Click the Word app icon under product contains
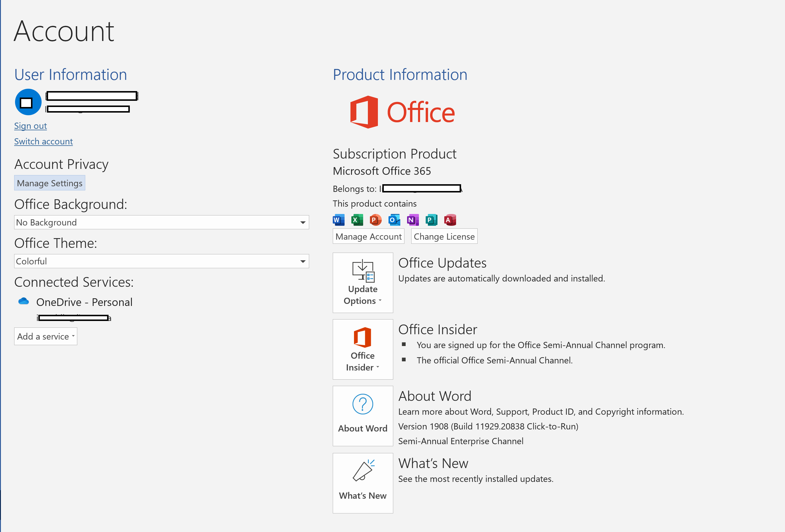The width and height of the screenshot is (785, 532). [338, 220]
